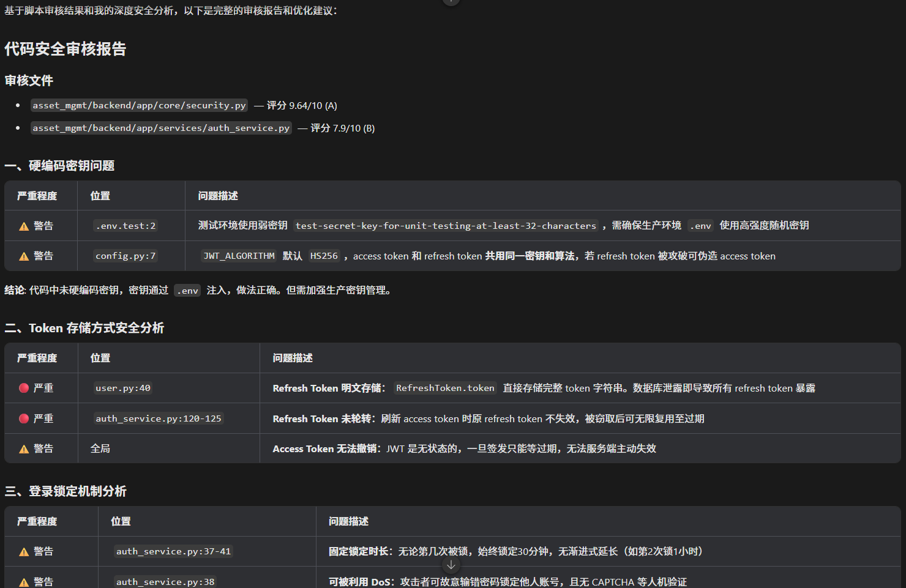
Task: Click the intro sentence 基于脚本审核结果
Action: point(171,11)
